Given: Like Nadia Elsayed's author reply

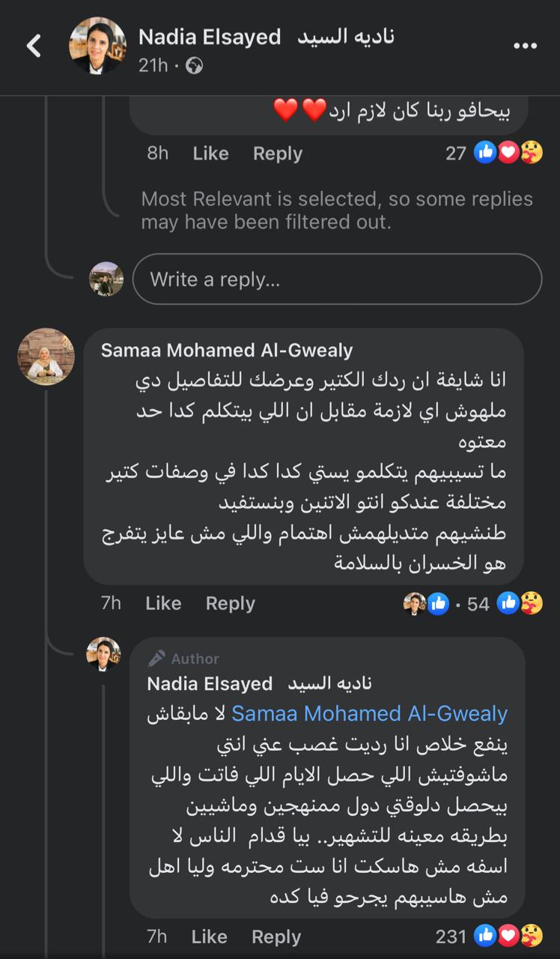Looking at the screenshot, I should coord(209,937).
